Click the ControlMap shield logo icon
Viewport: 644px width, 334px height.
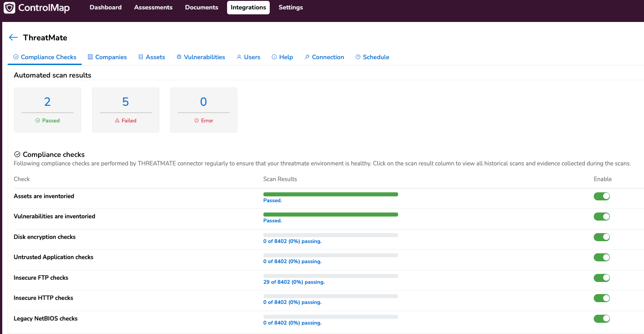click(9, 8)
